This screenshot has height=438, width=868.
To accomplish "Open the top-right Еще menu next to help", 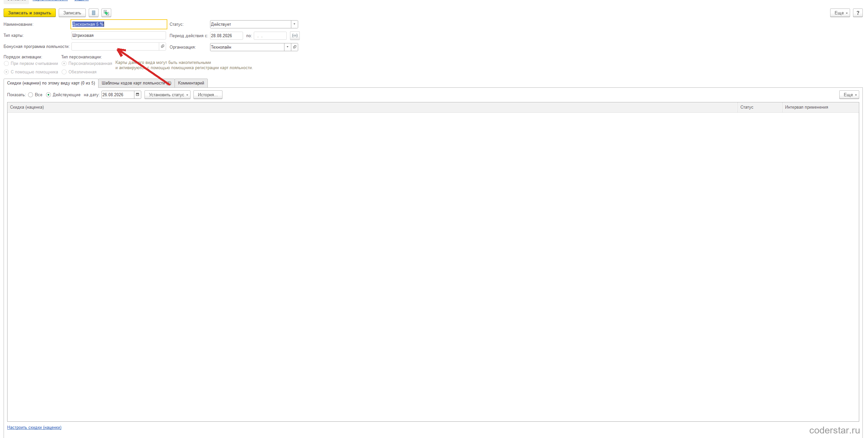I will (840, 13).
